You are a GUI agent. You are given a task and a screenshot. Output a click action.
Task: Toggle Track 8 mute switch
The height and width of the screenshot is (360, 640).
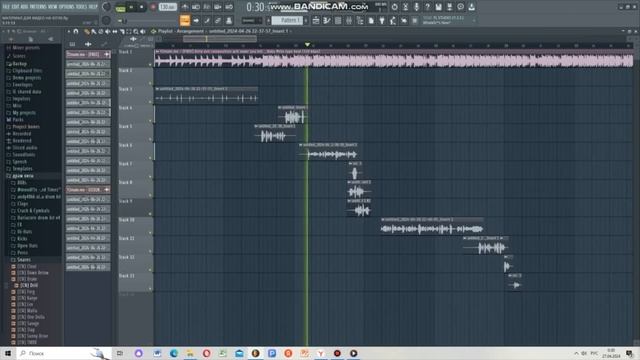(150, 196)
